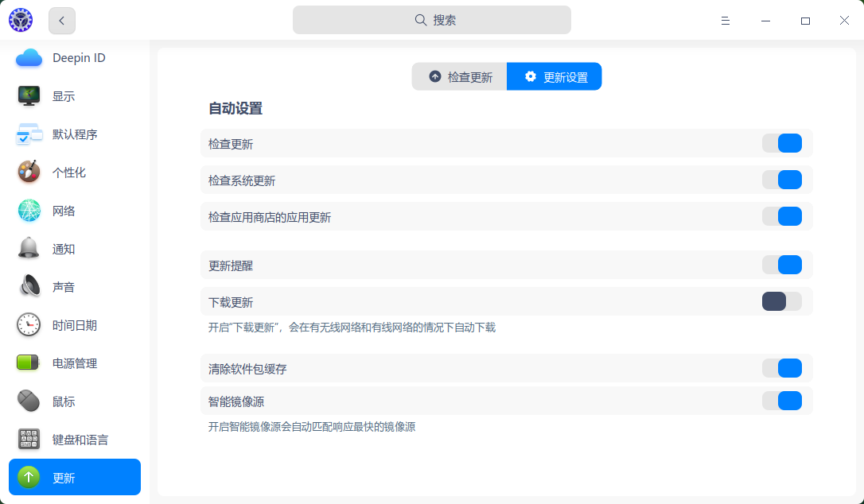Open 鼠标 settings in sidebar
Viewport: 864px width, 504px height.
75,401
